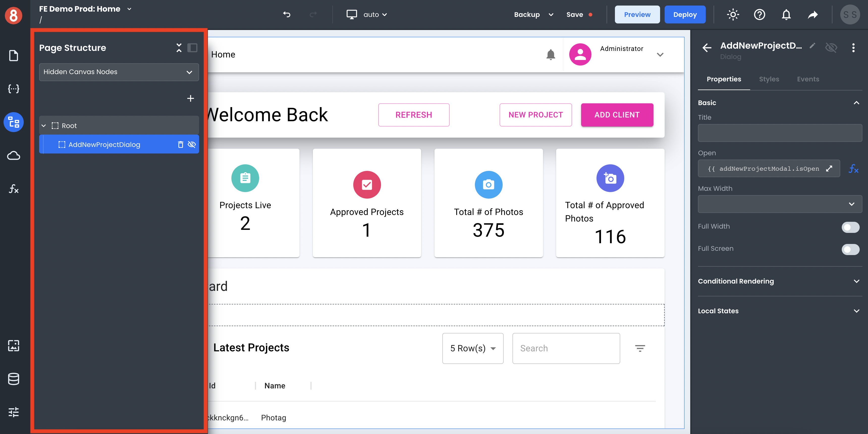
Task: Click the cloud services sidebar icon
Action: (x=13, y=156)
